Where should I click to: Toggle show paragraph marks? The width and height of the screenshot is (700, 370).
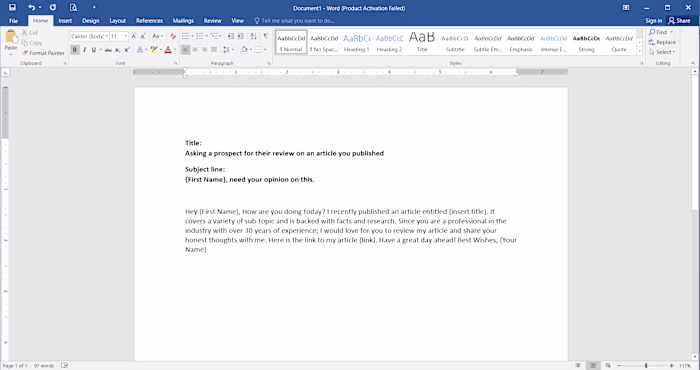(x=266, y=36)
